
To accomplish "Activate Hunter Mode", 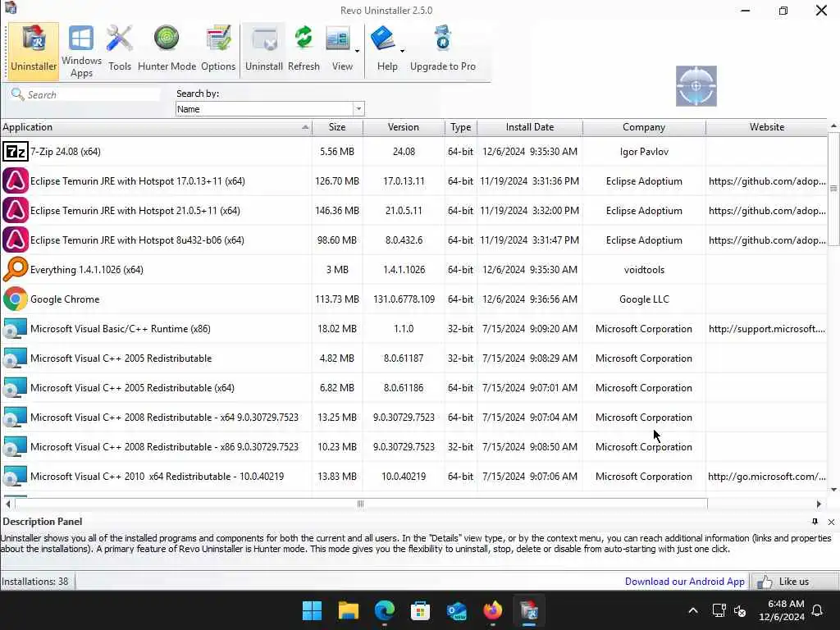I will tap(167, 50).
